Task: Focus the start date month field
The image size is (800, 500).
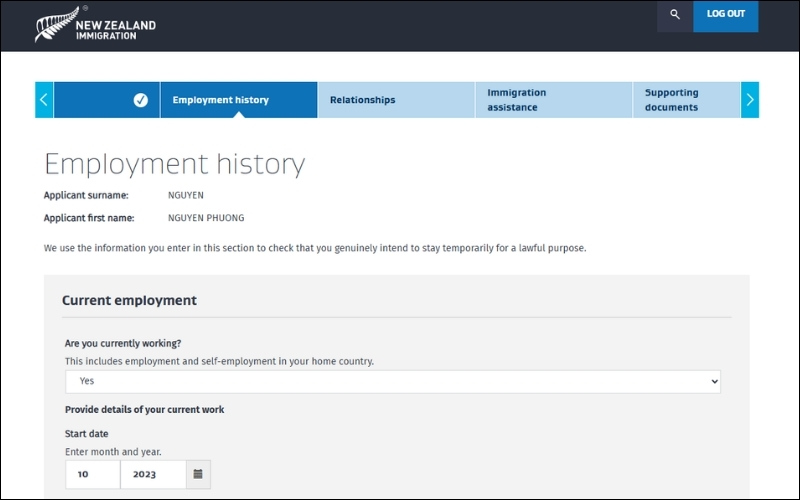Action: click(92, 474)
